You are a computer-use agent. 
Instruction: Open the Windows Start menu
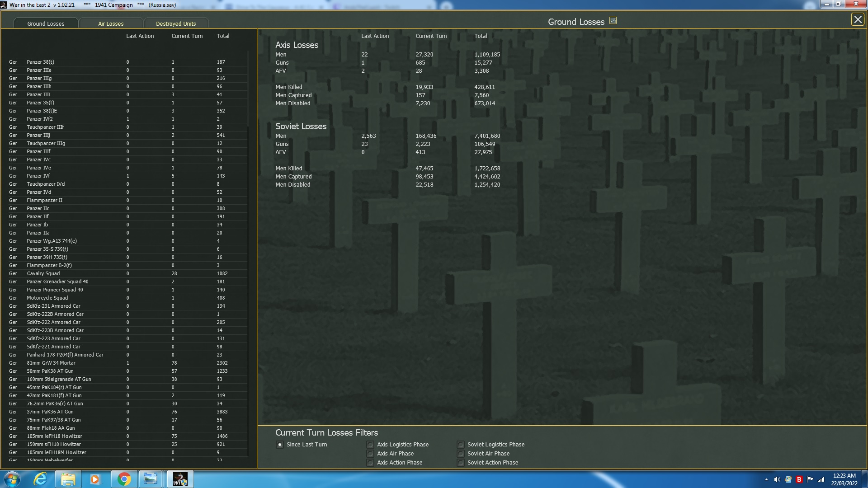(12, 479)
